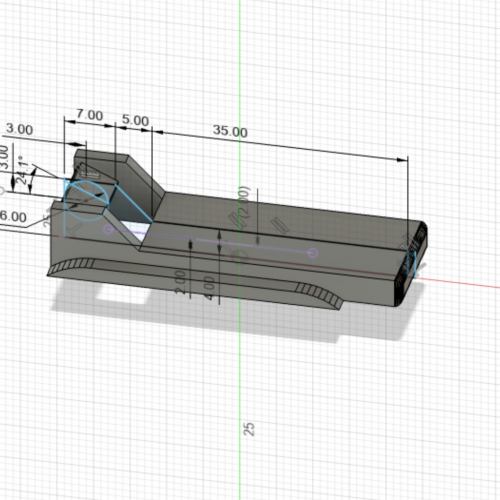Select the vertical 4.00 dimension text
This screenshot has height=500, width=500.
coord(209,288)
